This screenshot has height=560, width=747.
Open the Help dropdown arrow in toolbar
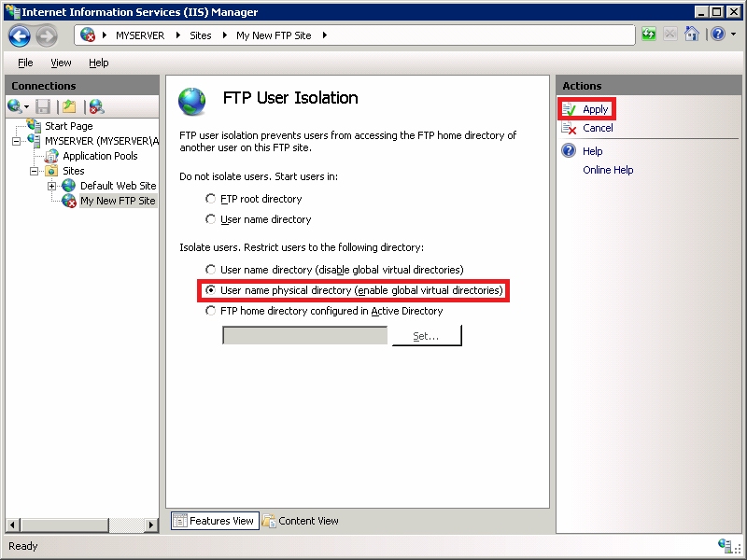pyautogui.click(x=733, y=35)
